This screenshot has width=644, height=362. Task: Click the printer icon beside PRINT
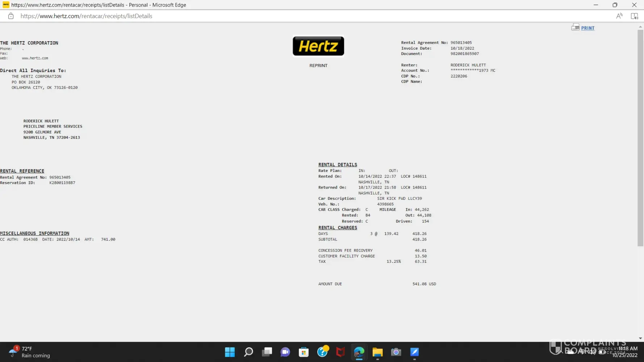[x=575, y=27]
